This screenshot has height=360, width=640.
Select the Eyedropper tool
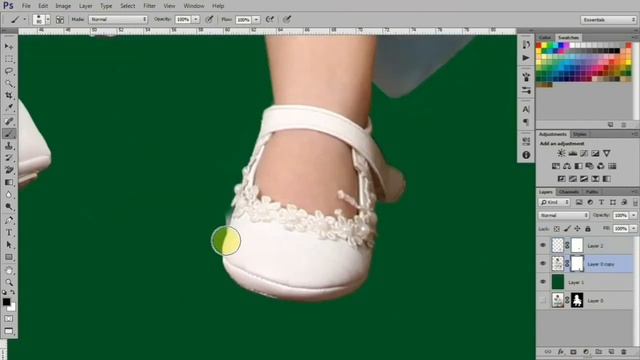pyautogui.click(x=9, y=108)
